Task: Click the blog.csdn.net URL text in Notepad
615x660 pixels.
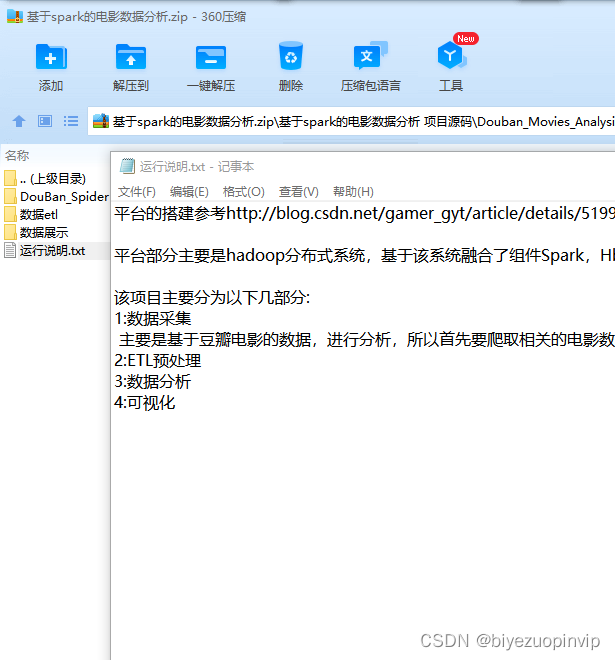Action: tap(420, 213)
